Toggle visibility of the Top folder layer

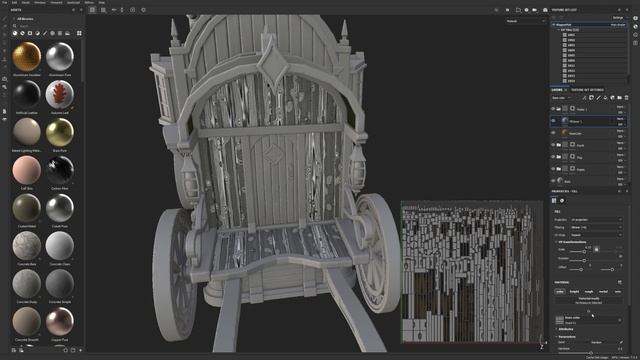pos(553,157)
